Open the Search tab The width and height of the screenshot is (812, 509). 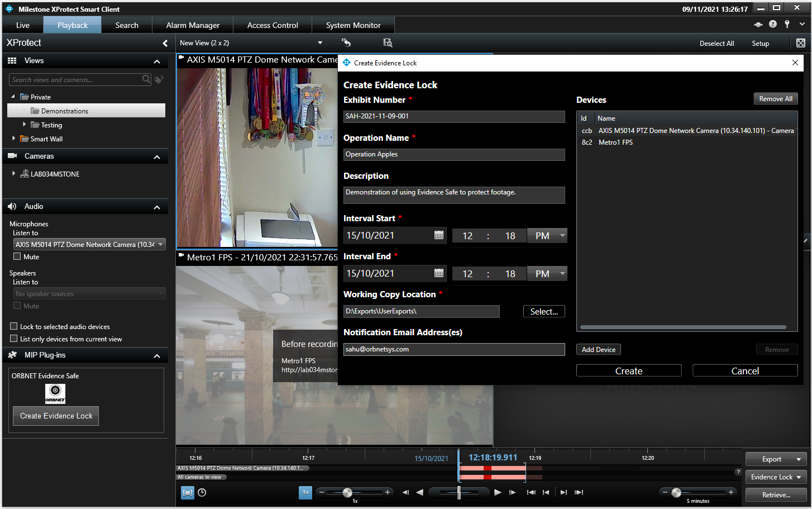click(127, 25)
